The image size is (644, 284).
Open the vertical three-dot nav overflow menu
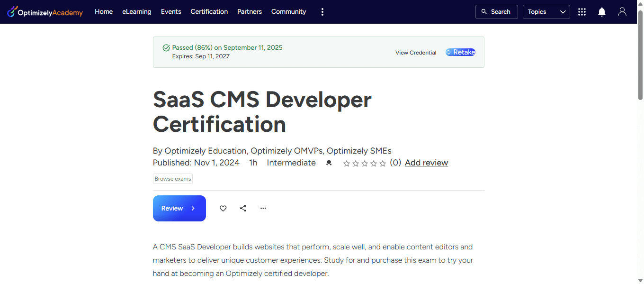322,12
